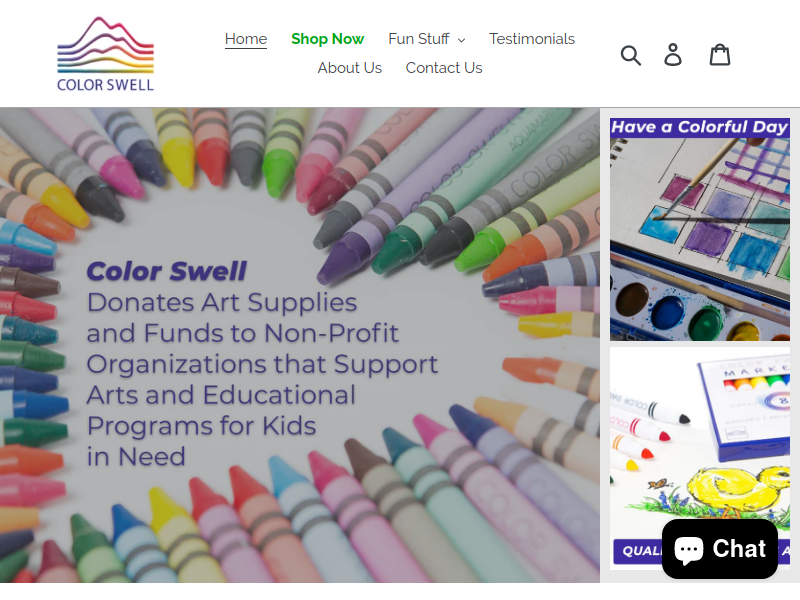Viewport: 800px width, 600px height.
Task: Click the Have a Colorful Day watercolor image
Action: click(699, 229)
